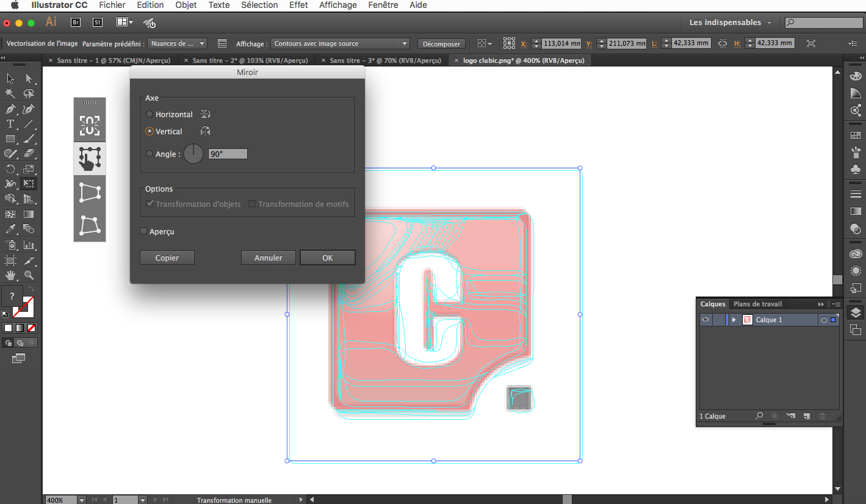
Task: Select the Lasso tool
Action: [29, 93]
